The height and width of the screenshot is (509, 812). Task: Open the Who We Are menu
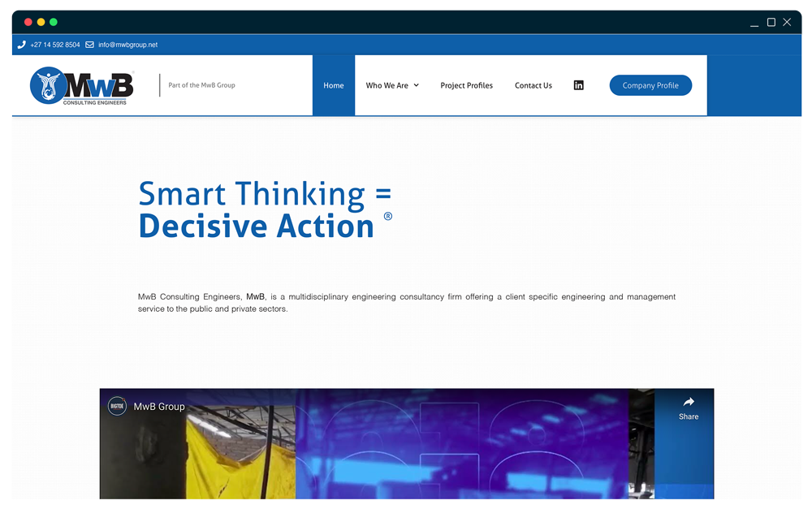pyautogui.click(x=387, y=85)
